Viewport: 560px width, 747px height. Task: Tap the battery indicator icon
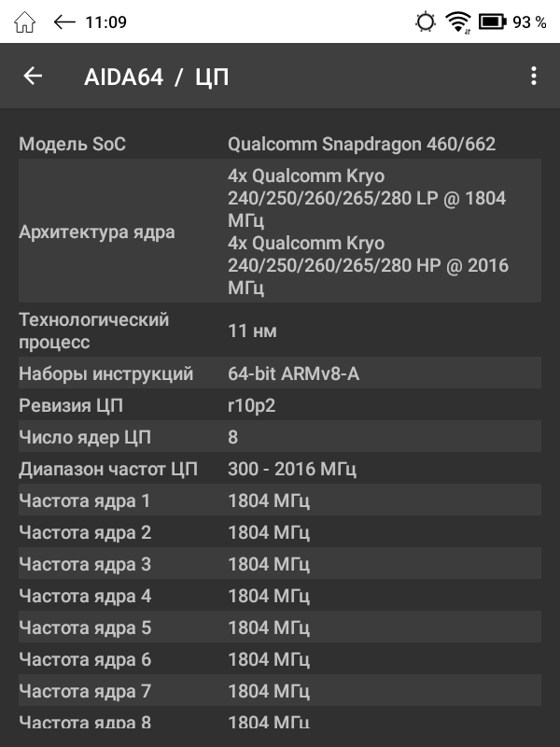click(x=491, y=21)
